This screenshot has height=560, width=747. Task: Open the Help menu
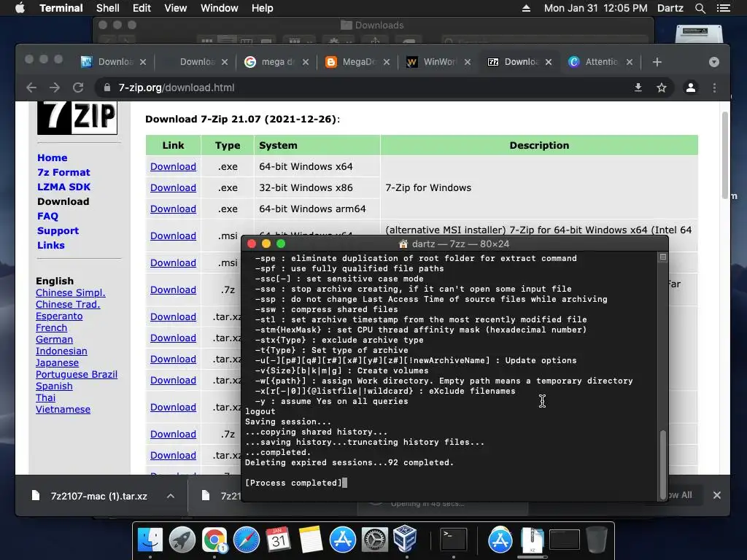[x=262, y=8]
